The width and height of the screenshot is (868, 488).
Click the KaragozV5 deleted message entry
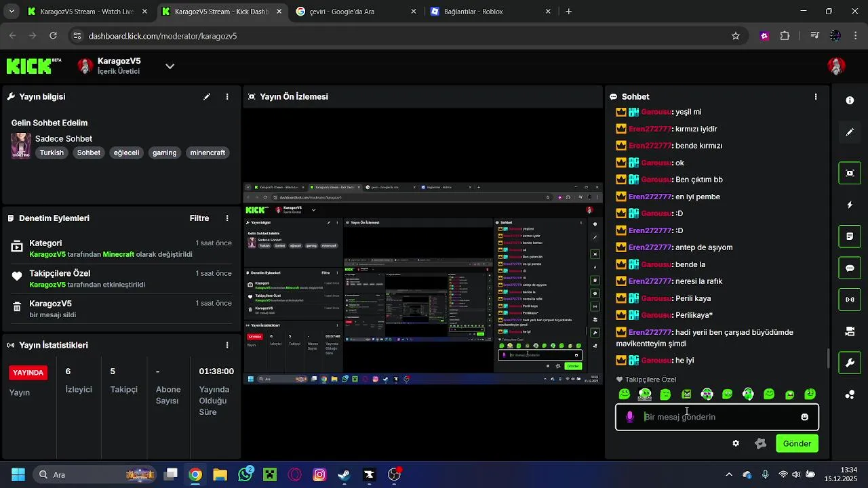pos(121,308)
